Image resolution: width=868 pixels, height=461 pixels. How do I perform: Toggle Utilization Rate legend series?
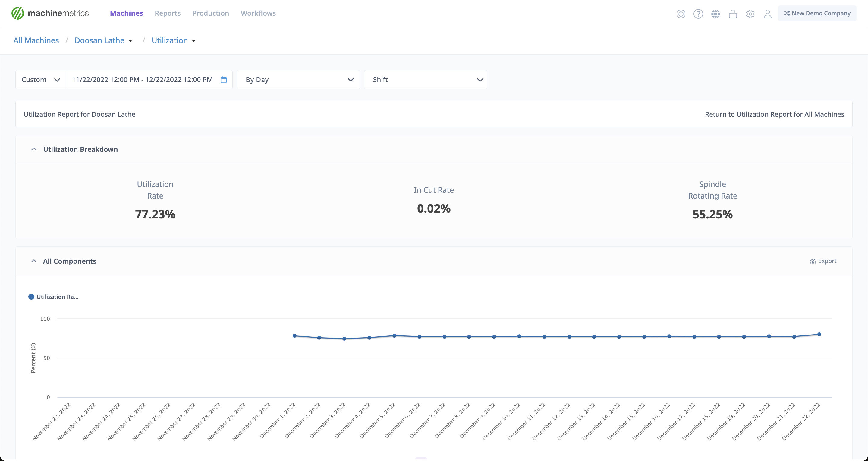click(54, 297)
